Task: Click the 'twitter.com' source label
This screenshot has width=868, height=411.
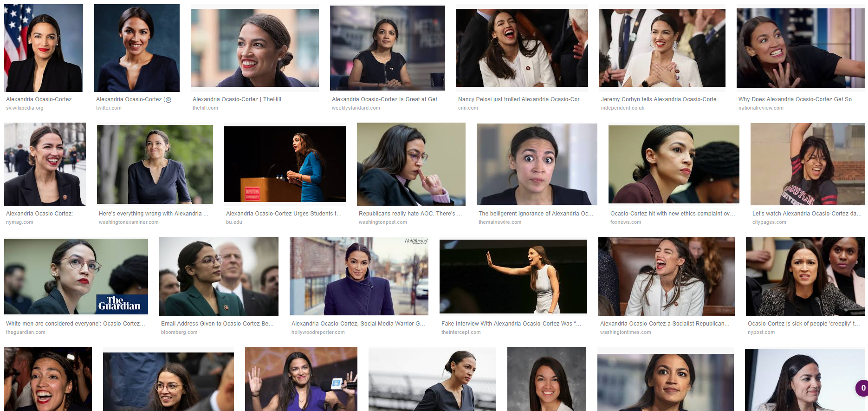Action: point(109,108)
